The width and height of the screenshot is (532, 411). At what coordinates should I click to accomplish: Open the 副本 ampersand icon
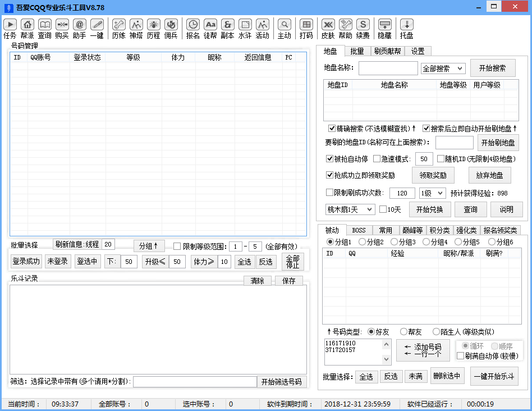(227, 29)
